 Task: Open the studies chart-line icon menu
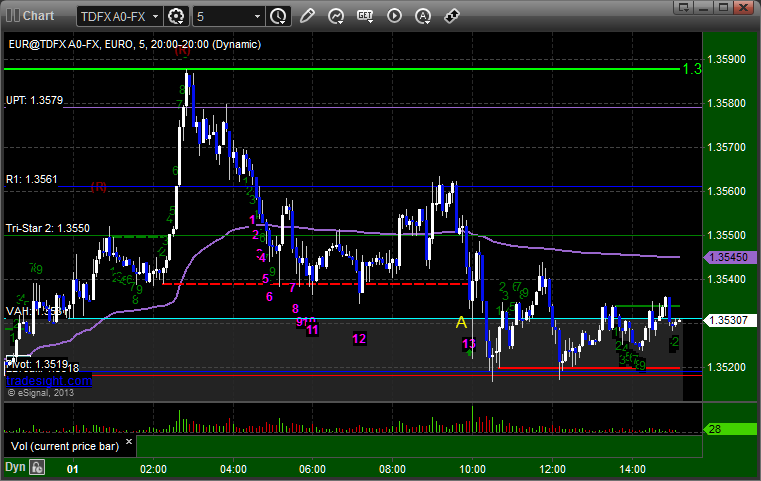(336, 16)
